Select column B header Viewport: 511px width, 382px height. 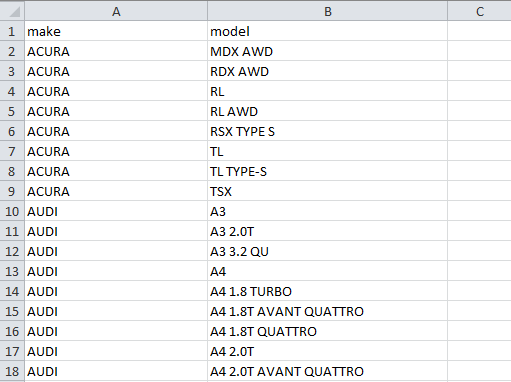327,11
